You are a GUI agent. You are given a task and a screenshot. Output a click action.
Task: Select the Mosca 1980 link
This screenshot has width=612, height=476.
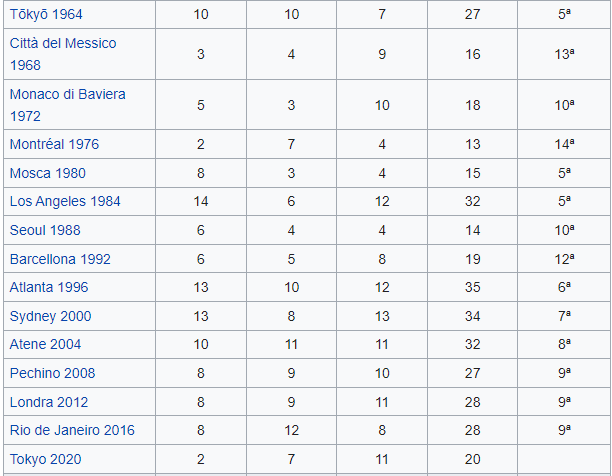point(47,173)
